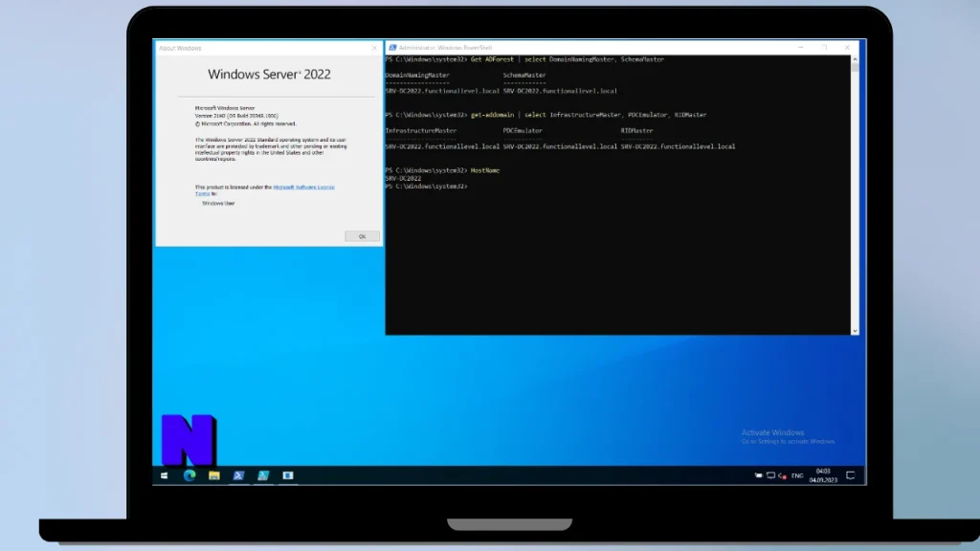Viewport: 980px width, 551px height.
Task: Open the Microsoft Software License Terms link
Action: [x=303, y=187]
